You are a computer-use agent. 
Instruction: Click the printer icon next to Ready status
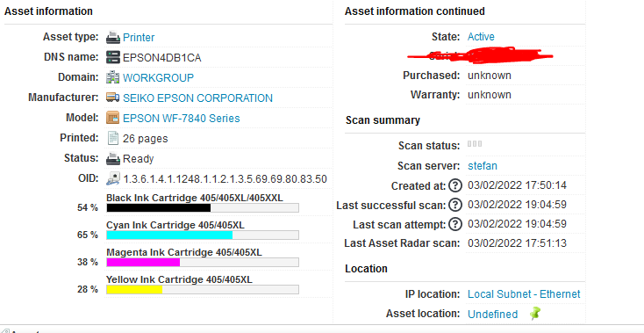tap(113, 158)
